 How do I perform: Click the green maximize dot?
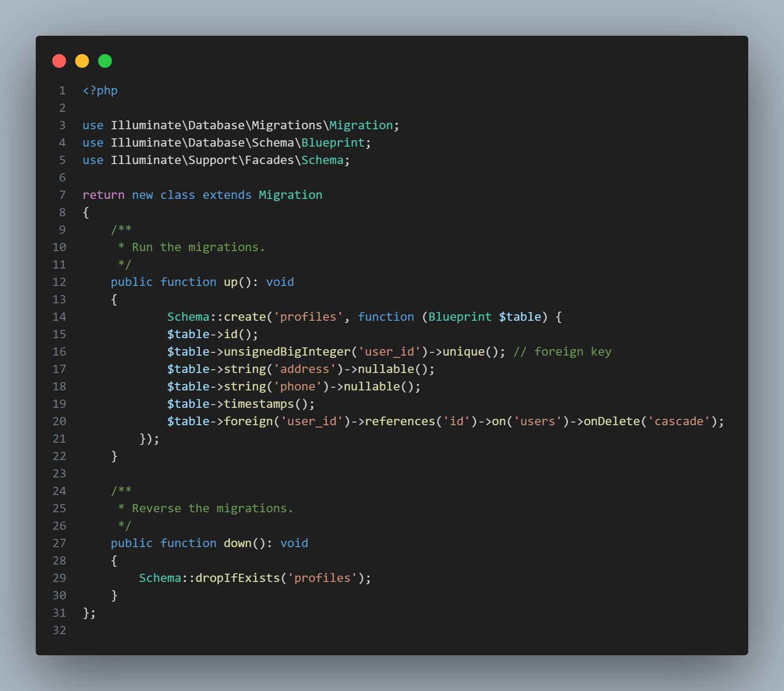105,61
